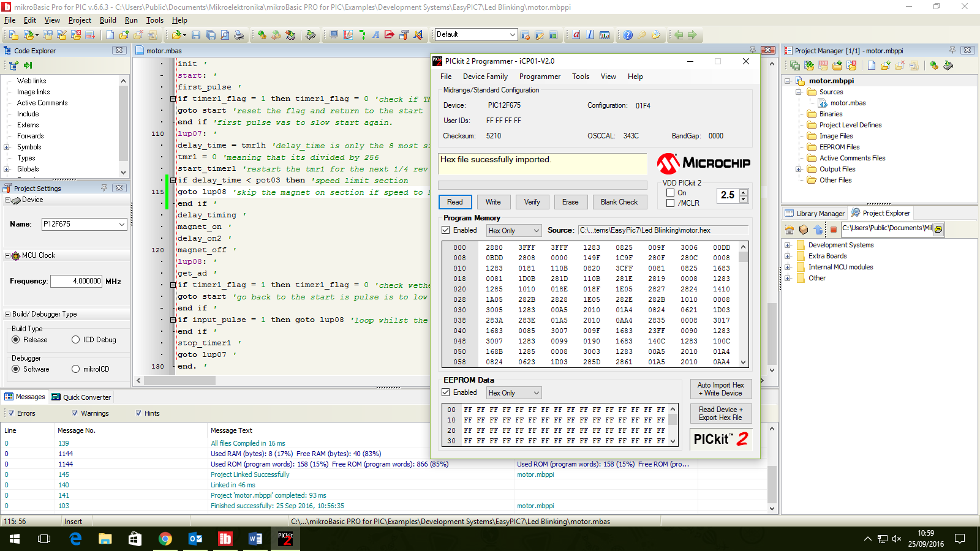Click the green arrow icon in Code Explorer toolbar
This screenshot has width=980, height=551.
[28, 65]
